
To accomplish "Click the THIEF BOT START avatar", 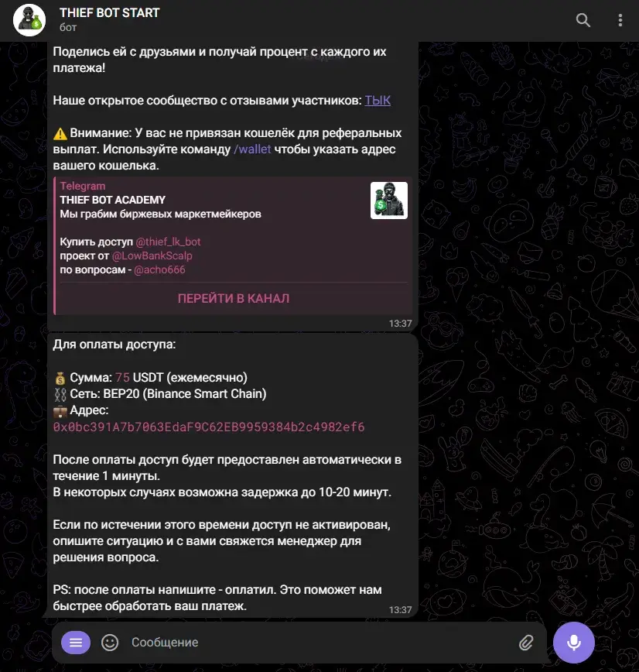I will [29, 20].
